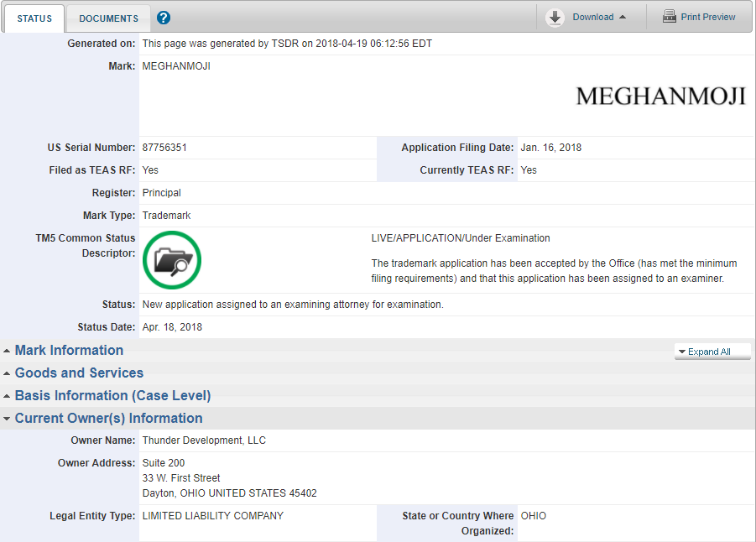Image resolution: width=756 pixels, height=542 pixels.
Task: Select the Currently TEAS RF value Yes
Action: 529,170
